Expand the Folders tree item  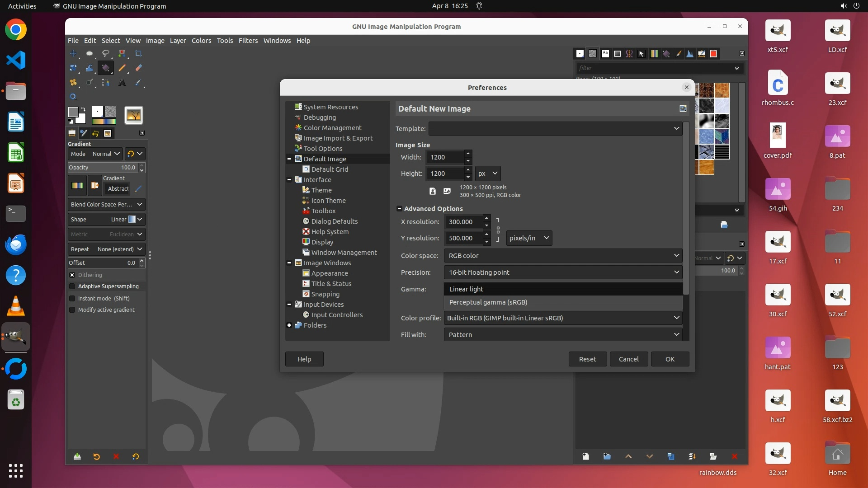coord(289,325)
